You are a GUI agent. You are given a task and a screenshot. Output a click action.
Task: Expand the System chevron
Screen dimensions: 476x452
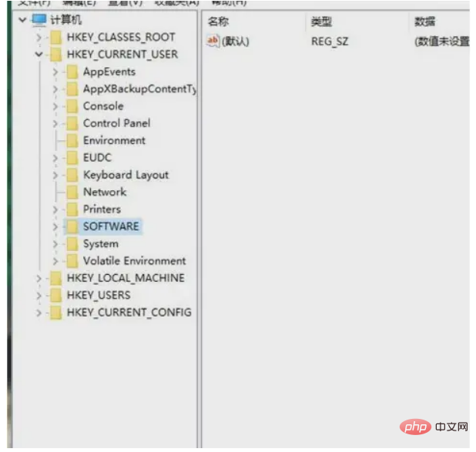tap(55, 244)
